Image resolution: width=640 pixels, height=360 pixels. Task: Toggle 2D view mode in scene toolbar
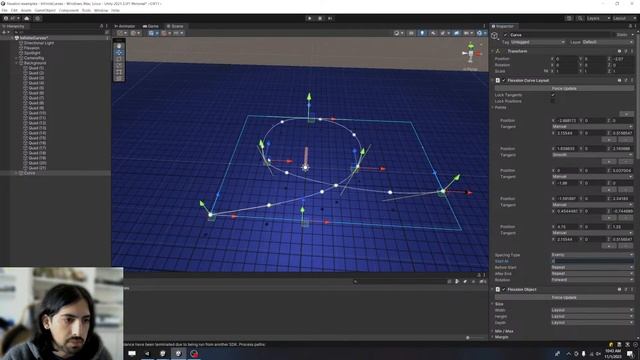411,33
